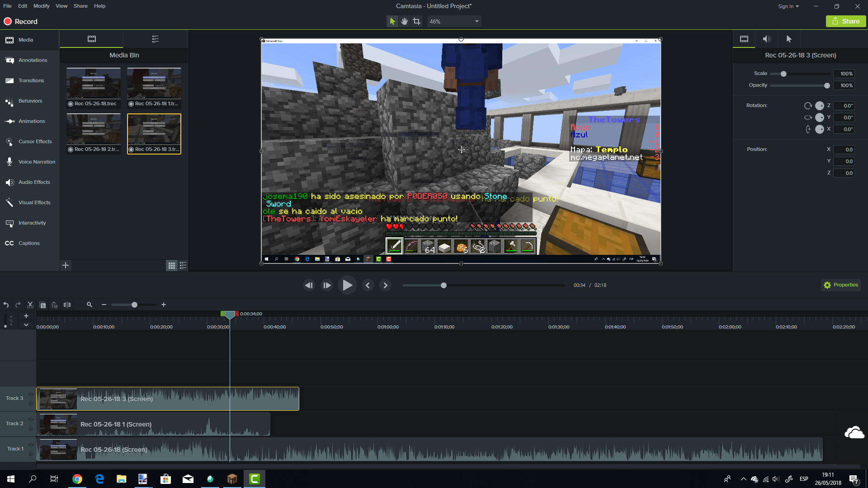
Task: Adjust the Opacity slider handle
Action: pyautogui.click(x=827, y=85)
